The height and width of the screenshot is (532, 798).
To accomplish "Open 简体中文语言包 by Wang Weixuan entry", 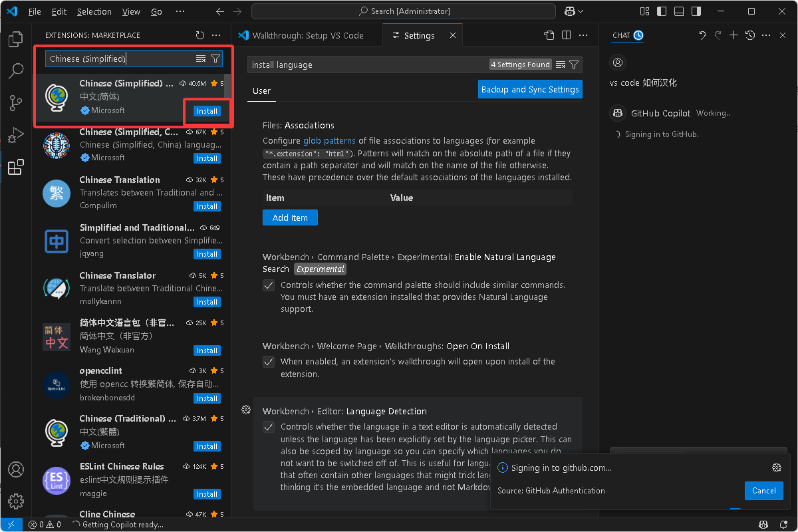I will (132, 336).
